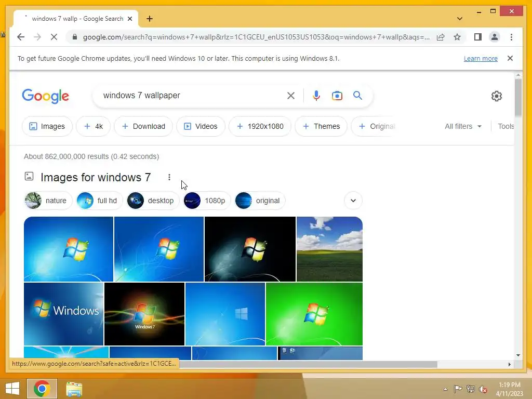Stop loading the page
This screenshot has width=532, height=399.
(54, 37)
